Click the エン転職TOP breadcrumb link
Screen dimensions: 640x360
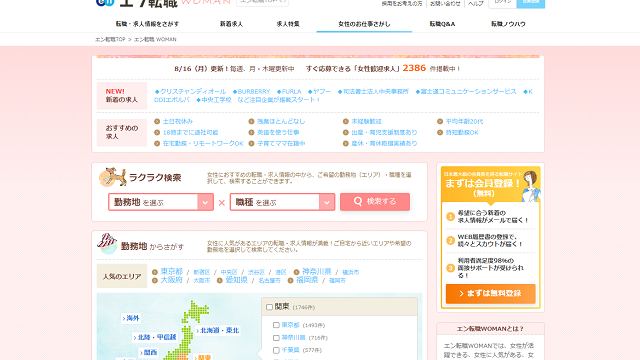click(110, 40)
